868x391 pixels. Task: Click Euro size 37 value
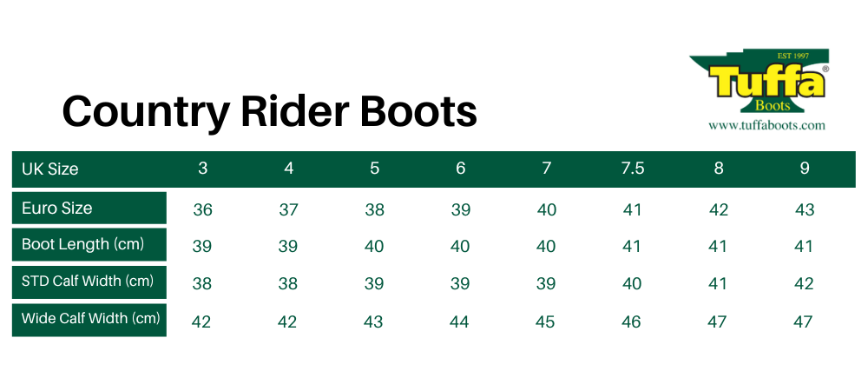289,209
